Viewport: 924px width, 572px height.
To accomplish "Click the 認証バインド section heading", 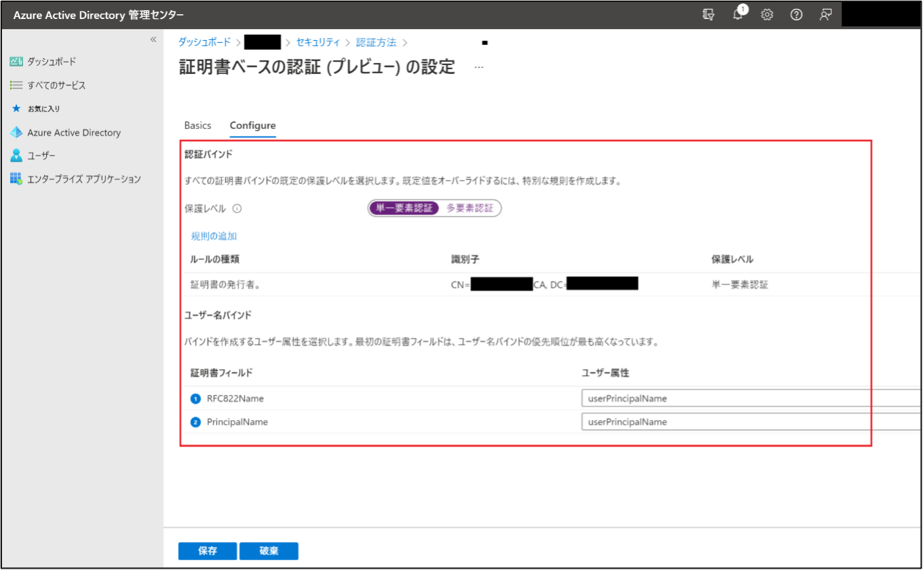I will [x=209, y=154].
